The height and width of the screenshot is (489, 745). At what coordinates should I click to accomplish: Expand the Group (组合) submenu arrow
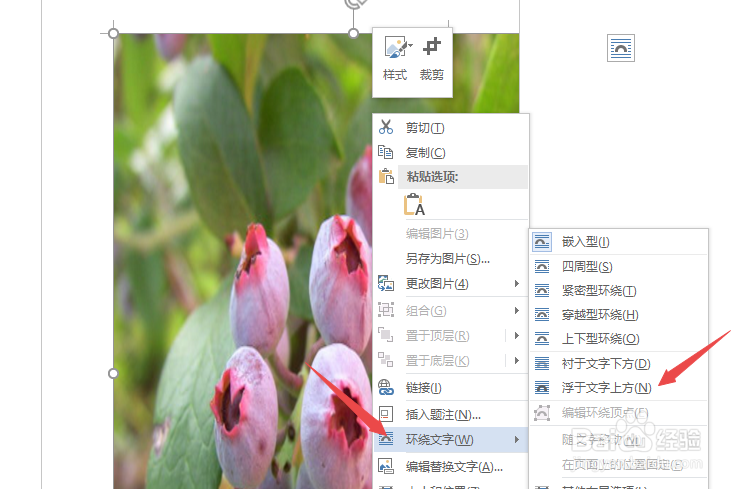click(x=516, y=311)
